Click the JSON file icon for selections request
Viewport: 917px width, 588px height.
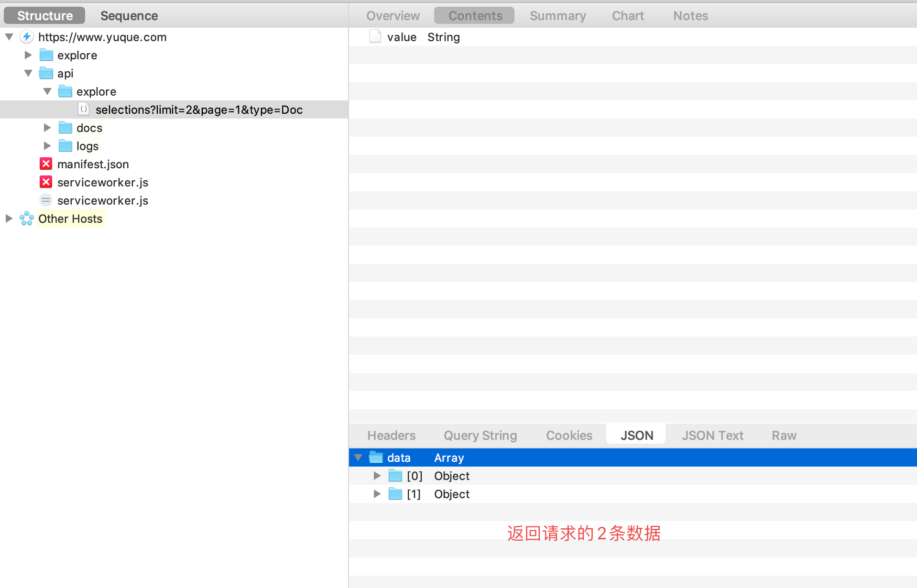point(84,109)
